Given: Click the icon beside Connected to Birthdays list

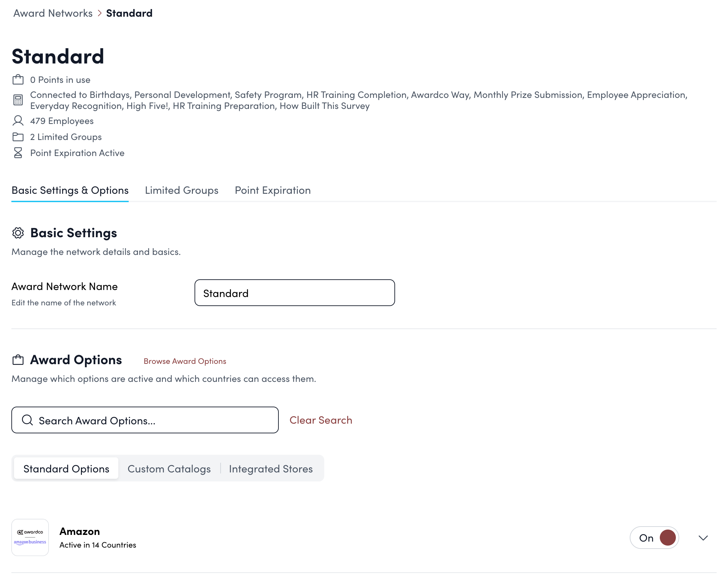Looking at the screenshot, I should pyautogui.click(x=18, y=100).
